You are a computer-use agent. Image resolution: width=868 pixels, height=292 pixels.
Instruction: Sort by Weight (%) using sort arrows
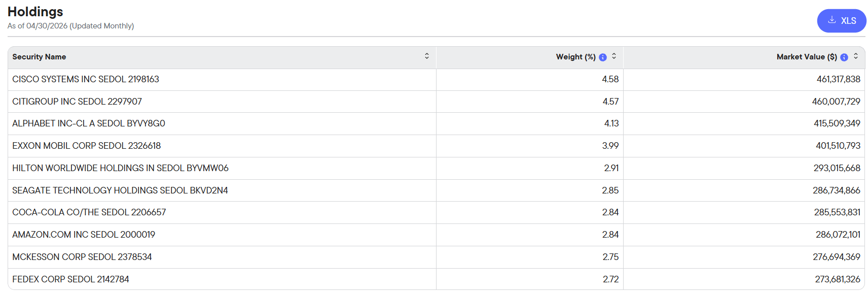click(614, 56)
